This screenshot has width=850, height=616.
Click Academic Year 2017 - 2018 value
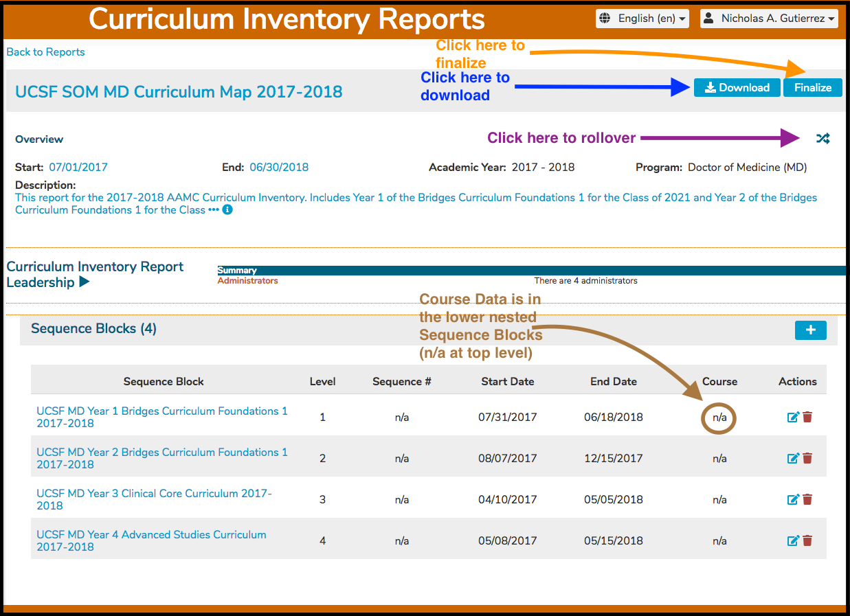tap(543, 167)
